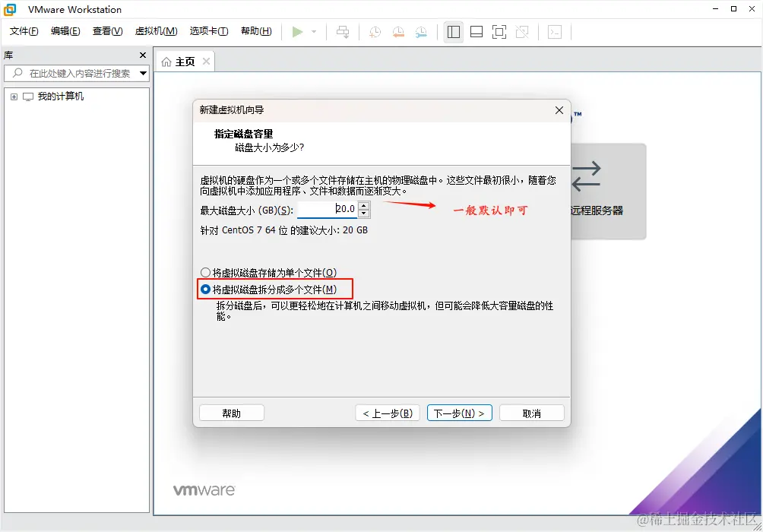Select 将虚拟磁盘存储为单个文件(O) radio button
The height and width of the screenshot is (532, 763).
point(205,273)
